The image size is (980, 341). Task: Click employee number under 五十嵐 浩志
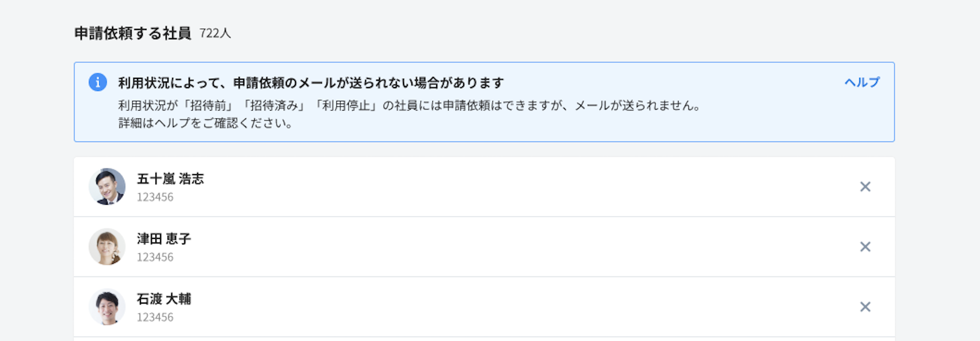[155, 197]
